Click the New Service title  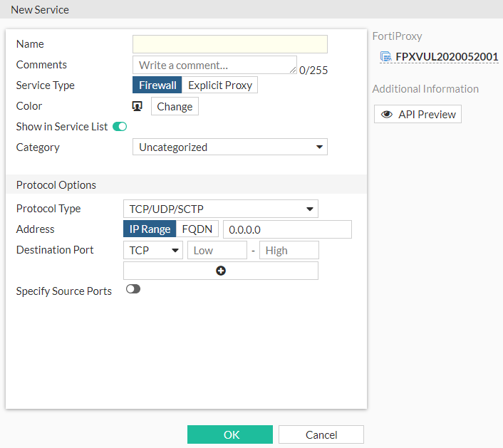coord(40,10)
